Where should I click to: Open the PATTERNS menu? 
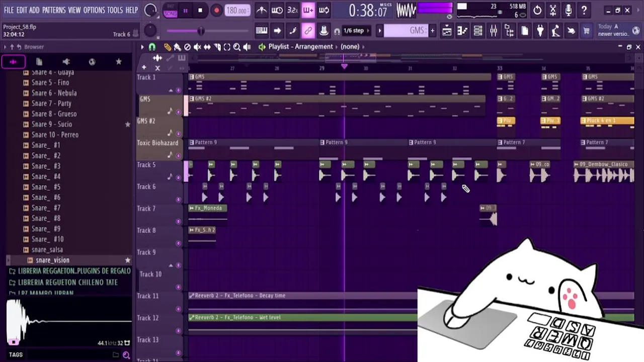point(54,10)
